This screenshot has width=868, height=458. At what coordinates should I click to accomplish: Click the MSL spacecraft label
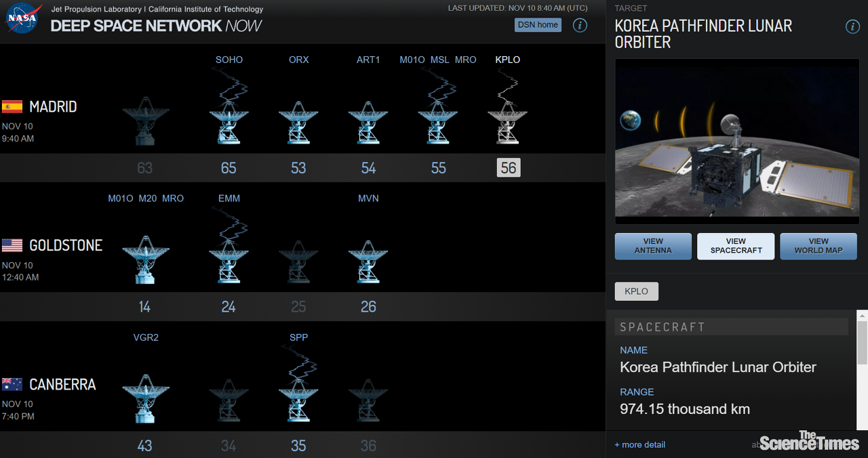pos(439,60)
